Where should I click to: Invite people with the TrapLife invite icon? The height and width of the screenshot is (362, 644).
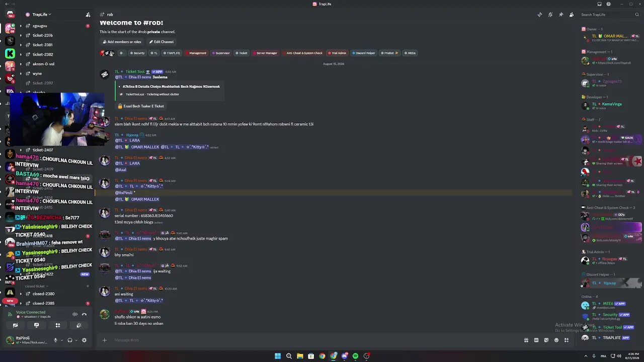[x=88, y=15]
